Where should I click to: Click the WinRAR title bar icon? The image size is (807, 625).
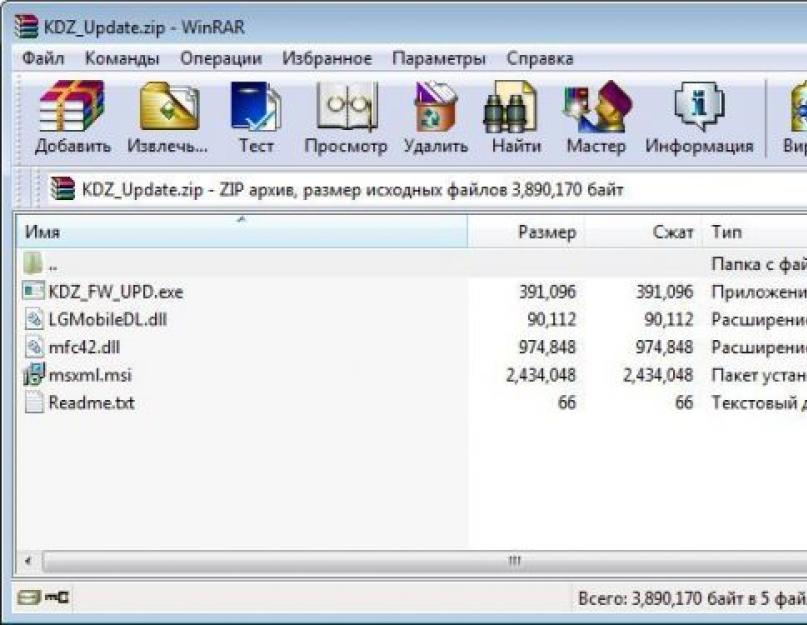pyautogui.click(x=26, y=27)
